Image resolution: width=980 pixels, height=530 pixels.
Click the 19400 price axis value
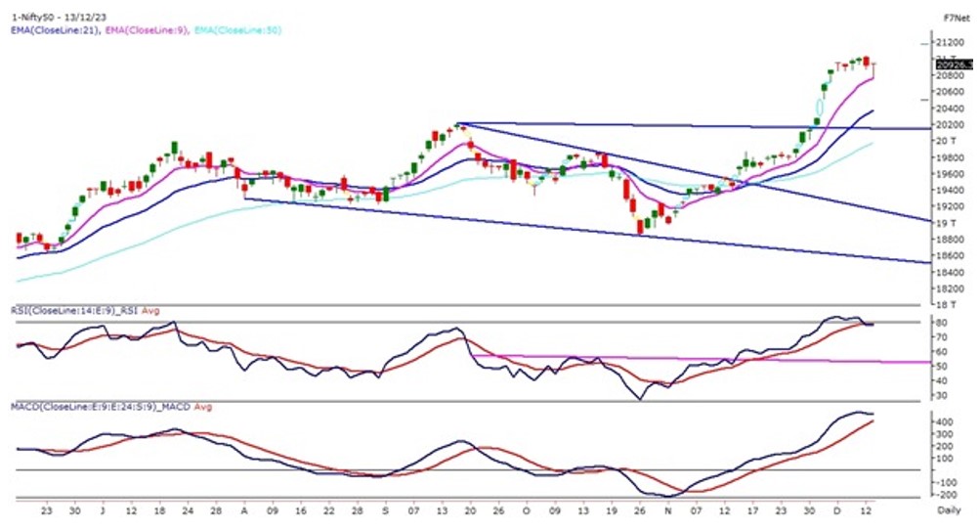pyautogui.click(x=948, y=191)
